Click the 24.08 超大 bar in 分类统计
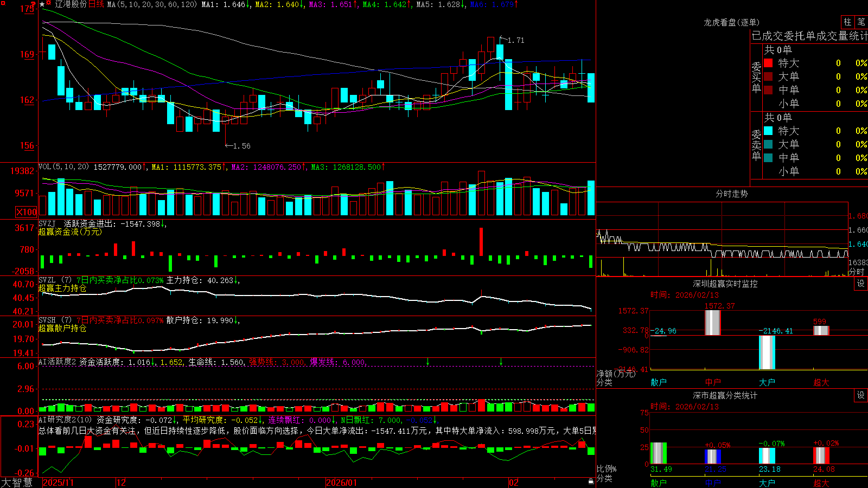The width and height of the screenshot is (868, 488). click(x=821, y=455)
